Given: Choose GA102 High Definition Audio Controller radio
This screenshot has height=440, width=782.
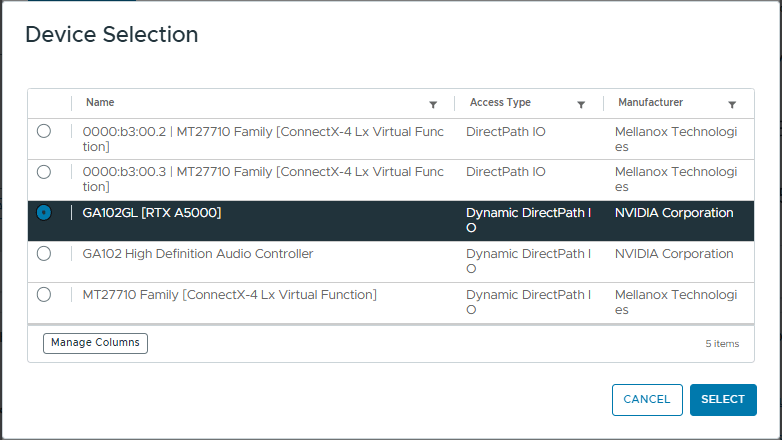Looking at the screenshot, I should coord(43,254).
